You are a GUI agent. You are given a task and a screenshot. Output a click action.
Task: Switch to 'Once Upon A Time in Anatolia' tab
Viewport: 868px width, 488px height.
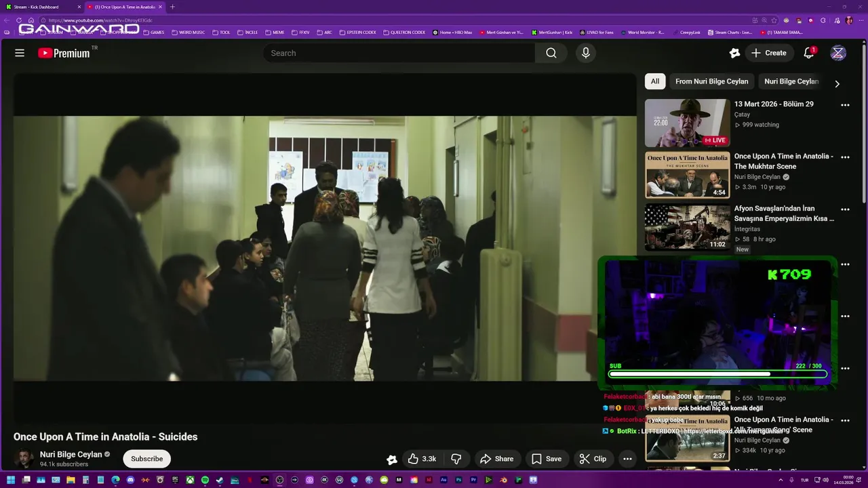124,7
